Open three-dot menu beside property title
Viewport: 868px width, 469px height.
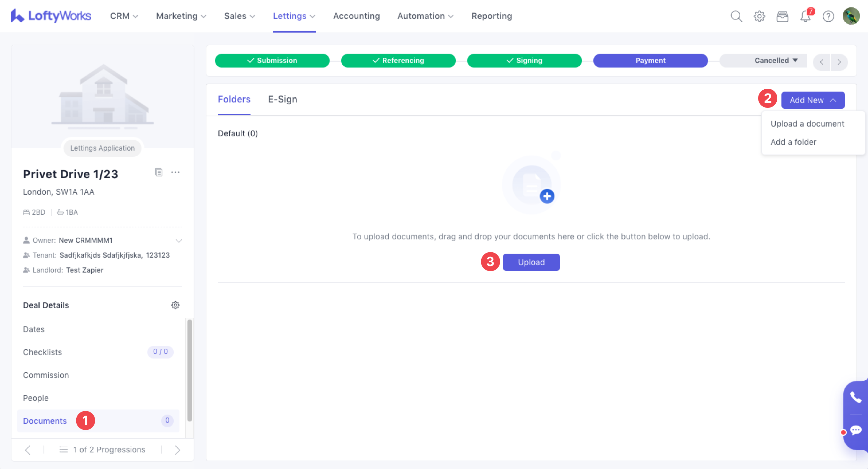(175, 172)
